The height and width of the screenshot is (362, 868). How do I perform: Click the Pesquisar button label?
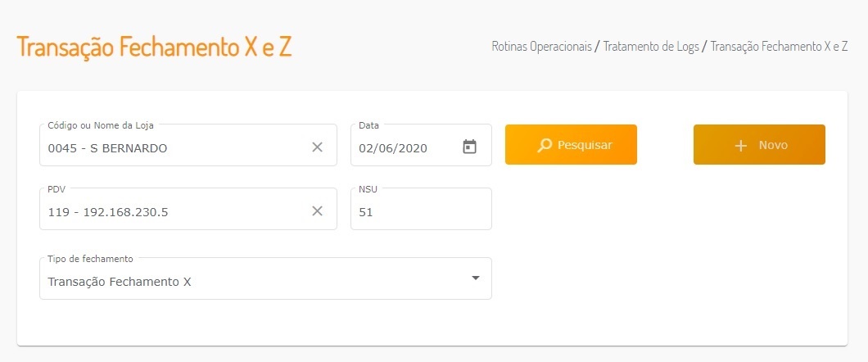(x=585, y=146)
